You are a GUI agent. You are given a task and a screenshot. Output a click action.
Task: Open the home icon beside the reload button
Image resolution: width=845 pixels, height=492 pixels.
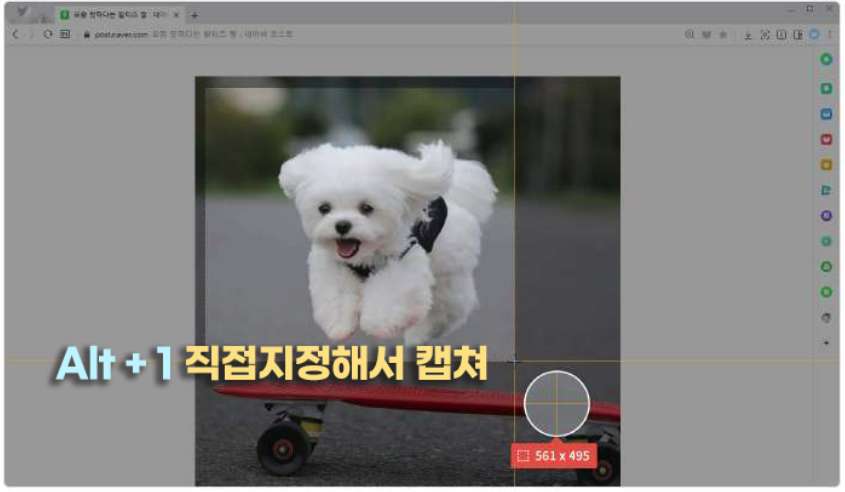pyautogui.click(x=65, y=34)
